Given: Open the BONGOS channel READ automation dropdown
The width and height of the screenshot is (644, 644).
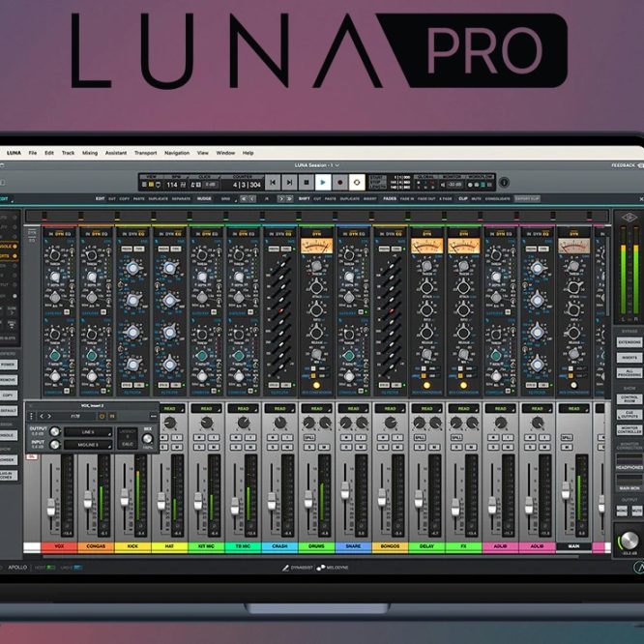Looking at the screenshot, I should coord(391,409).
